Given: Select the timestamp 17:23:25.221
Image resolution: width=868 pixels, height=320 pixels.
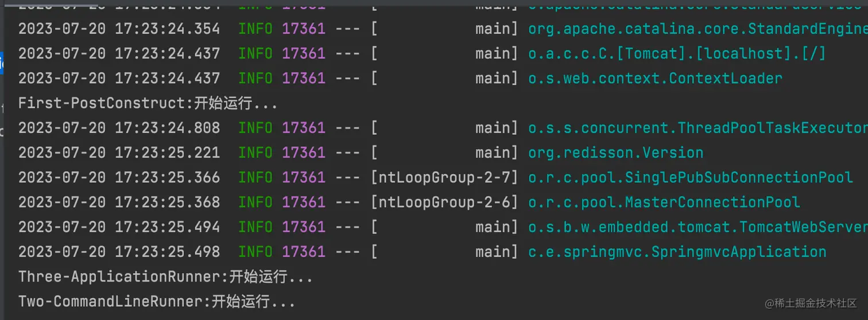Looking at the screenshot, I should (167, 153).
